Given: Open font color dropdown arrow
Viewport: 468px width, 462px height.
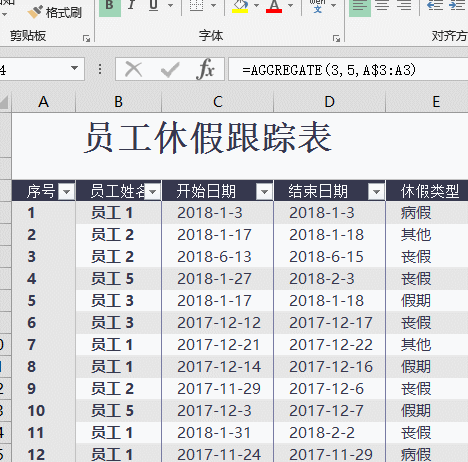Looking at the screenshot, I should 290,6.
